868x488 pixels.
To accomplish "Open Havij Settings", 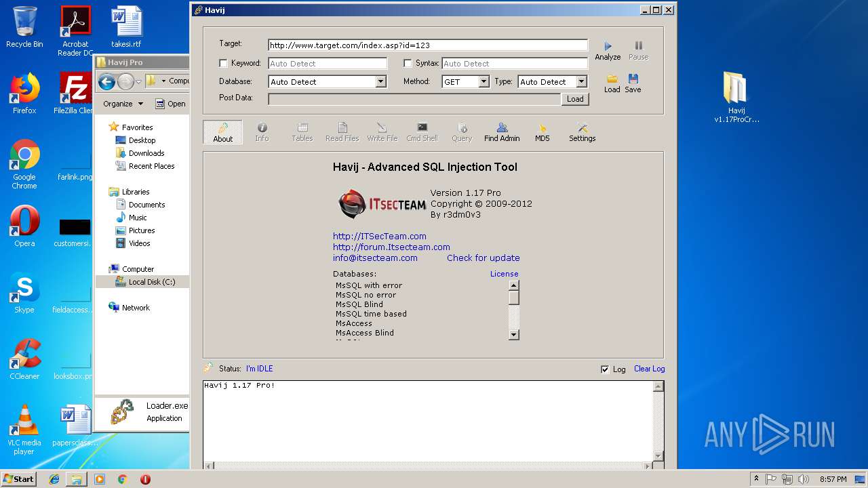I will pos(582,132).
